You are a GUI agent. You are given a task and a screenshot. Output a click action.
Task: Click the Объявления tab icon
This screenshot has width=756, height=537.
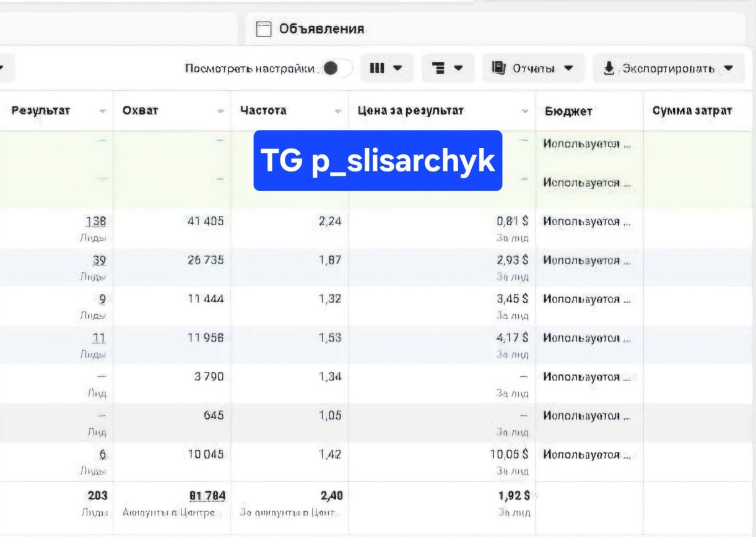(x=264, y=29)
